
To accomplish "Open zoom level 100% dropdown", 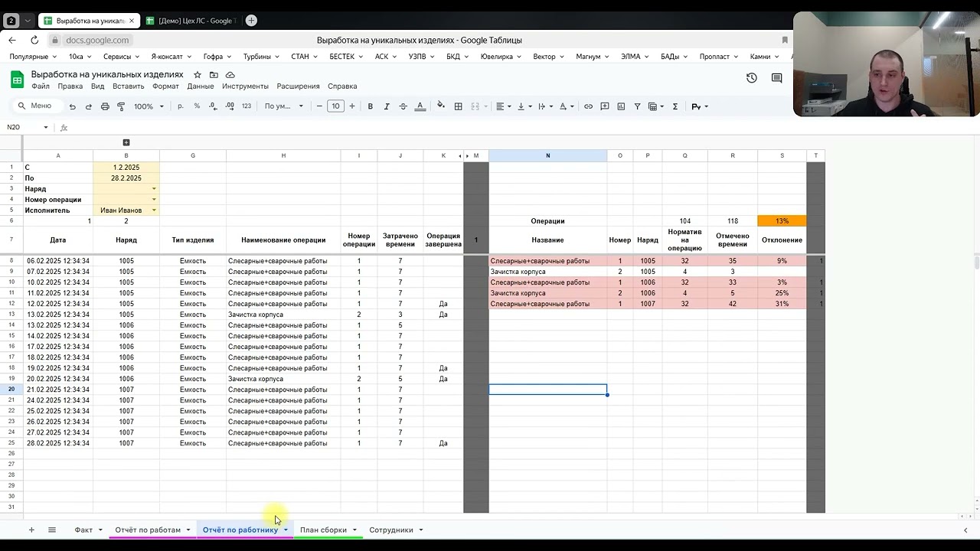I will click(x=149, y=106).
